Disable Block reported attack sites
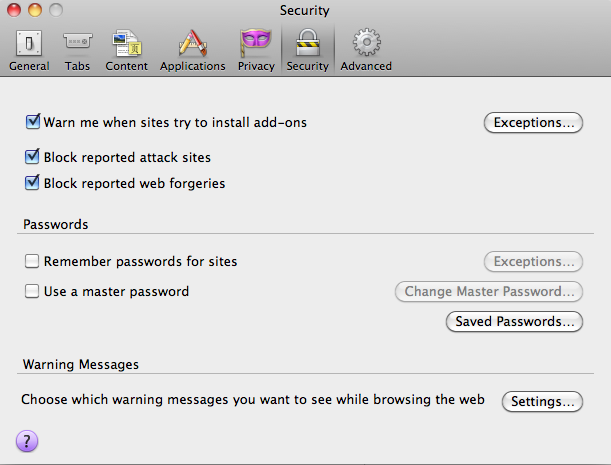The image size is (611, 465). (32, 157)
